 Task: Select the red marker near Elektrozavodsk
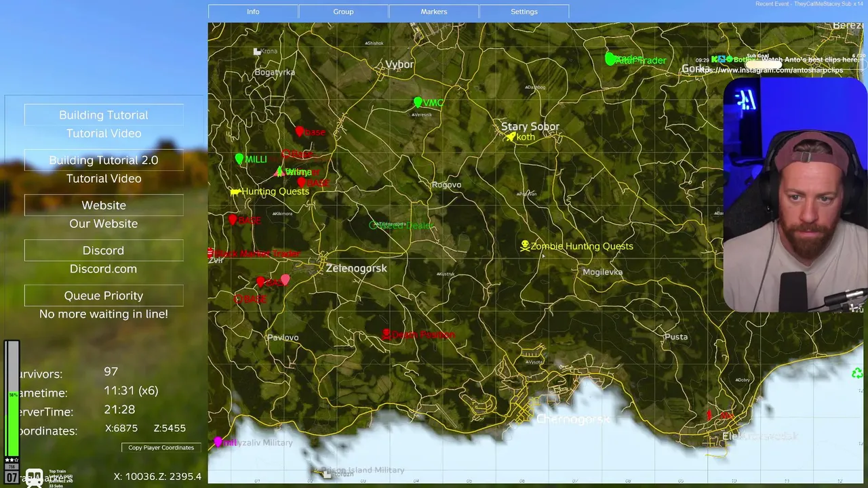709,414
